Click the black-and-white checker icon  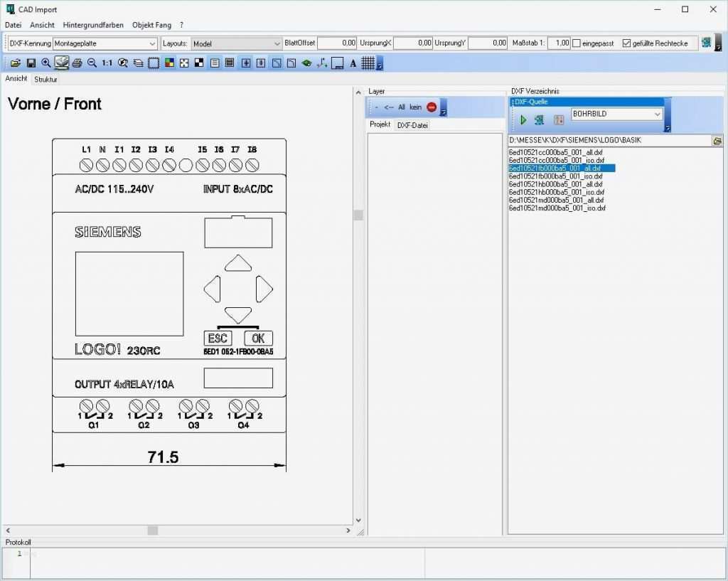pyautogui.click(x=199, y=63)
